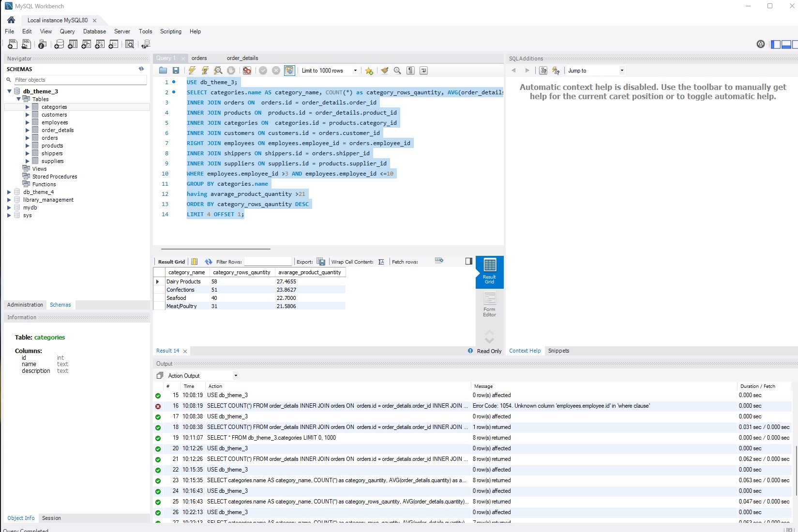
Task: Stop query execution hand icon
Action: click(231, 71)
